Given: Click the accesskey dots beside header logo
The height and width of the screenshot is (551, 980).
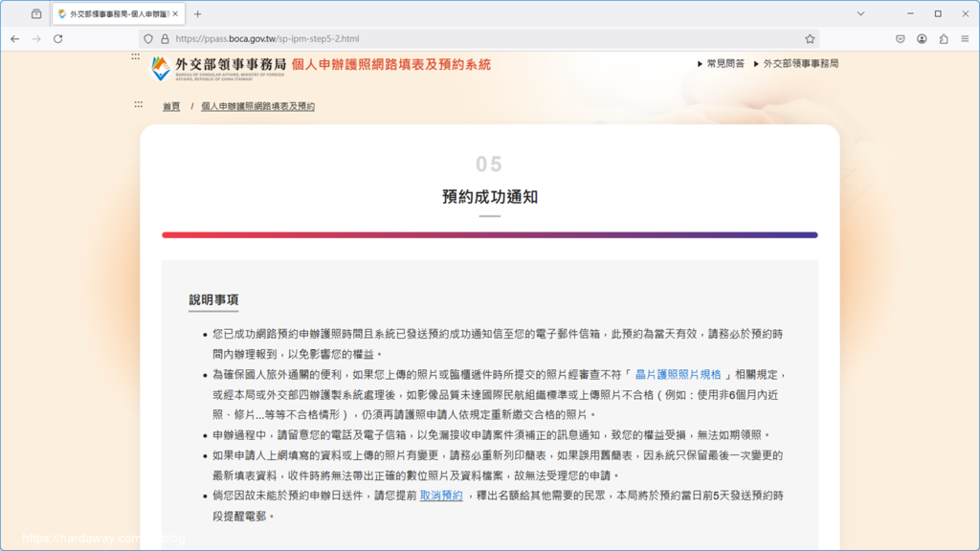Looking at the screenshot, I should click(136, 56).
